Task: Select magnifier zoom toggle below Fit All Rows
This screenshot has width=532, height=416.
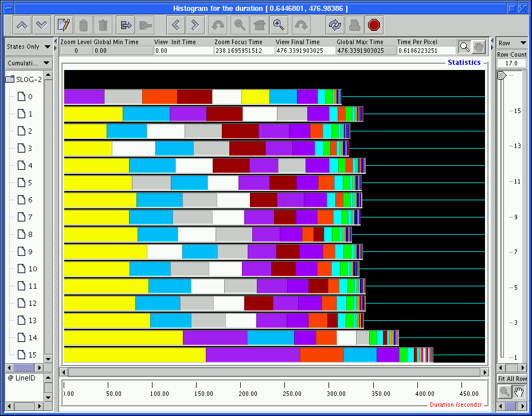Action: [x=504, y=392]
